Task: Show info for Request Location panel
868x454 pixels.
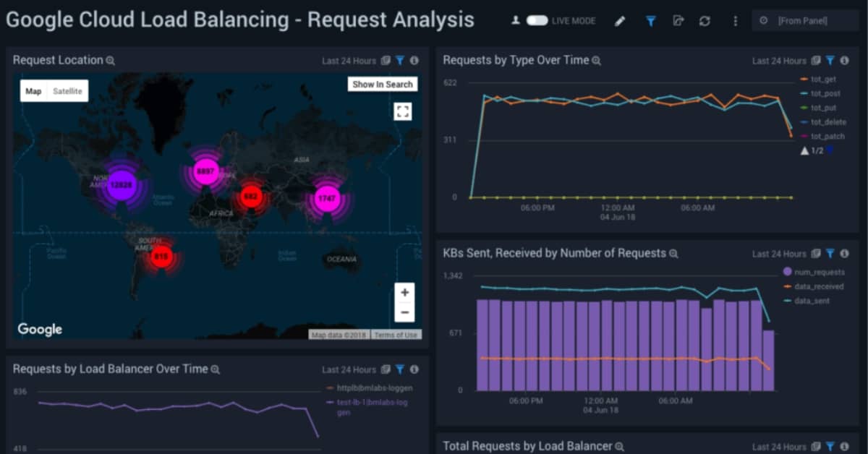Action: [x=414, y=61]
